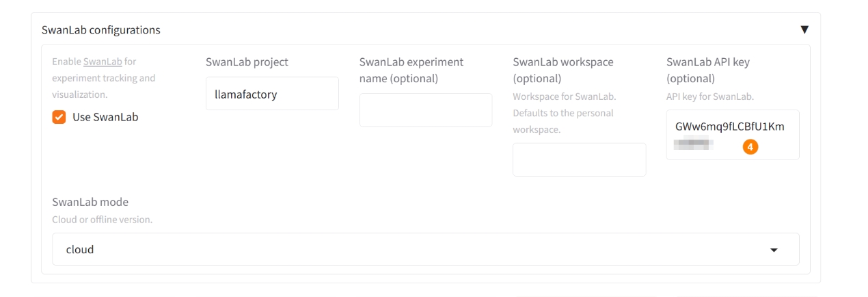Click the SwanLab API key (optional) label
This screenshot has width=868, height=297.
tap(708, 70)
